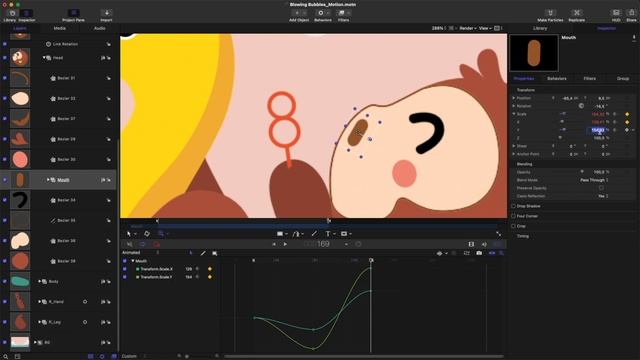Viewport: 640px width, 360px height.
Task: Expand Position parameter disclosure triangle
Action: (514, 98)
